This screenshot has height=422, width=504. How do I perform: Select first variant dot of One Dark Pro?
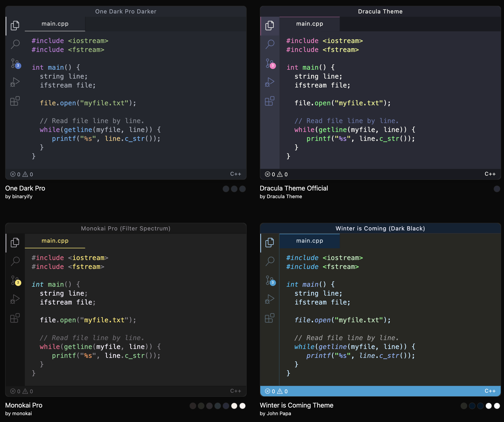tap(226, 189)
